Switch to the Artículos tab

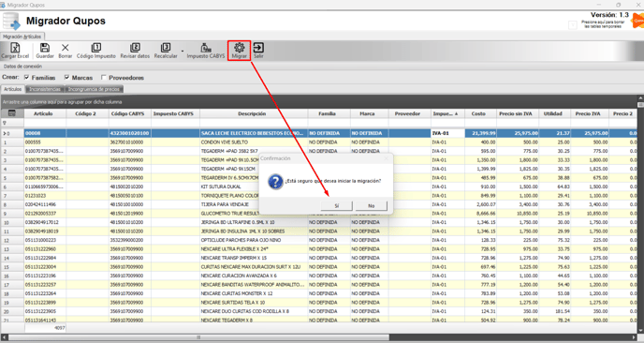click(13, 89)
